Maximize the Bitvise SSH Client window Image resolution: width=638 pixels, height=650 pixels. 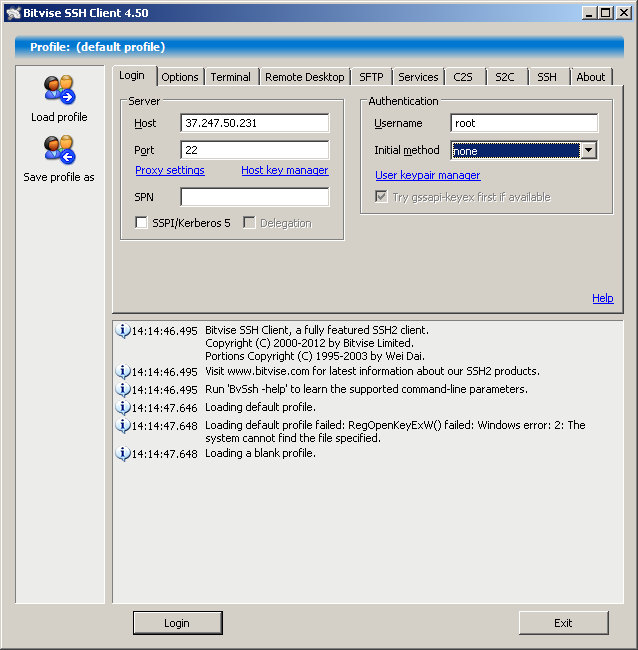(x=605, y=13)
